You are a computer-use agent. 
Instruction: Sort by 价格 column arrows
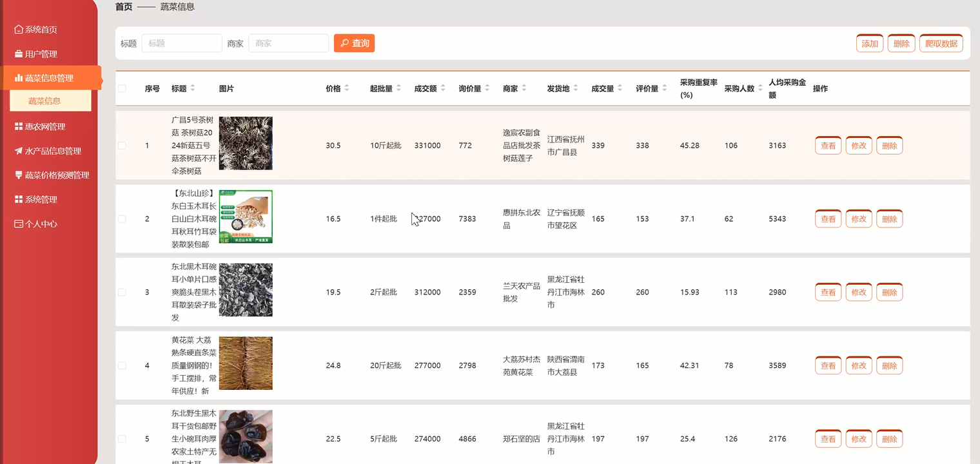point(346,88)
